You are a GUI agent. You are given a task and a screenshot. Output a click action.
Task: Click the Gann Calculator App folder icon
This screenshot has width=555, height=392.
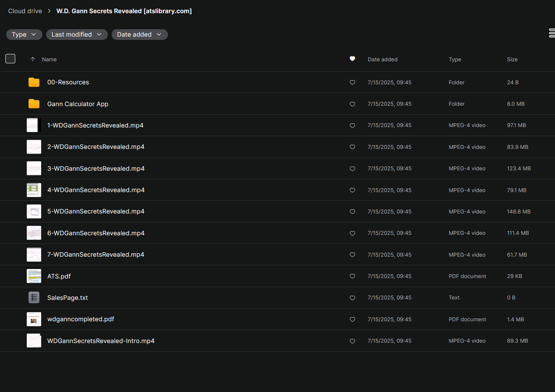(x=34, y=104)
